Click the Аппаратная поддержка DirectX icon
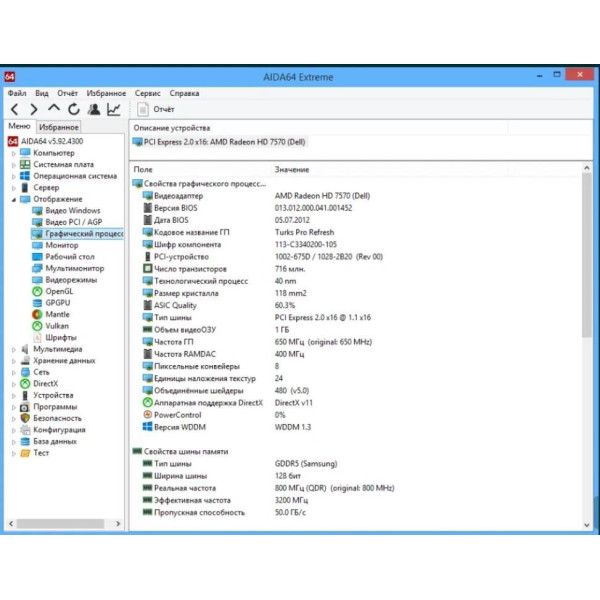Viewport: 600px width, 600px height. pos(148,403)
